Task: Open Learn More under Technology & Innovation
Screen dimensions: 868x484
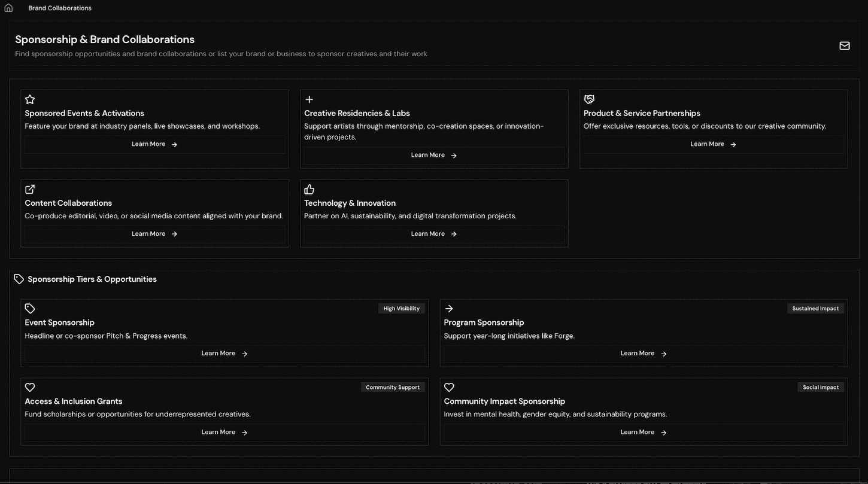Action: [434, 234]
